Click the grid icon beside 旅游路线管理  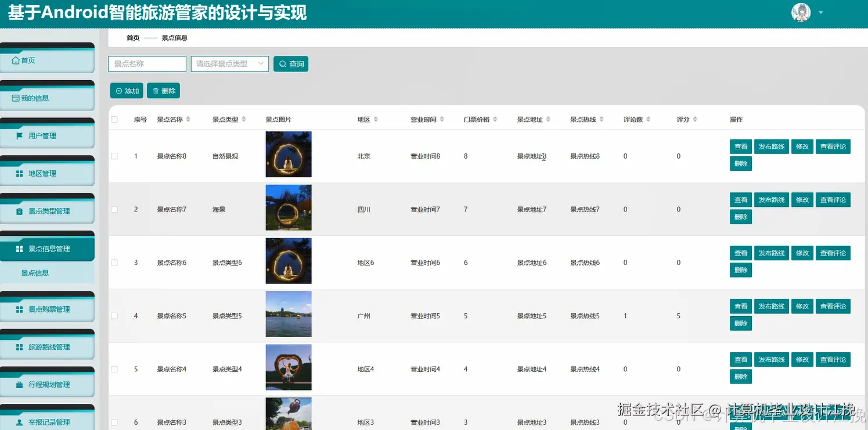click(19, 347)
